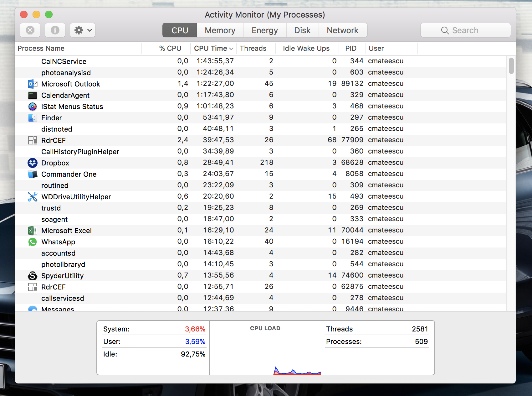Sort by % CPU column header
The image size is (532, 396).
[166, 48]
